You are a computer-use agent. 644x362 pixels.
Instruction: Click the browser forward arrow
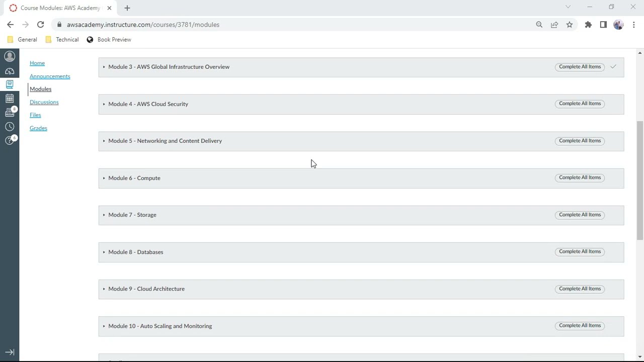pyautogui.click(x=26, y=25)
